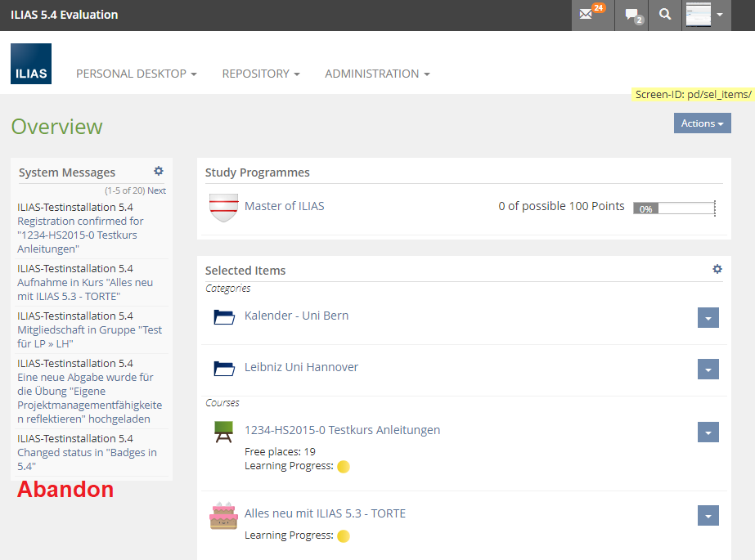Open the Personal Desktop menu
Viewport: 755px width, 560px height.
coord(136,74)
